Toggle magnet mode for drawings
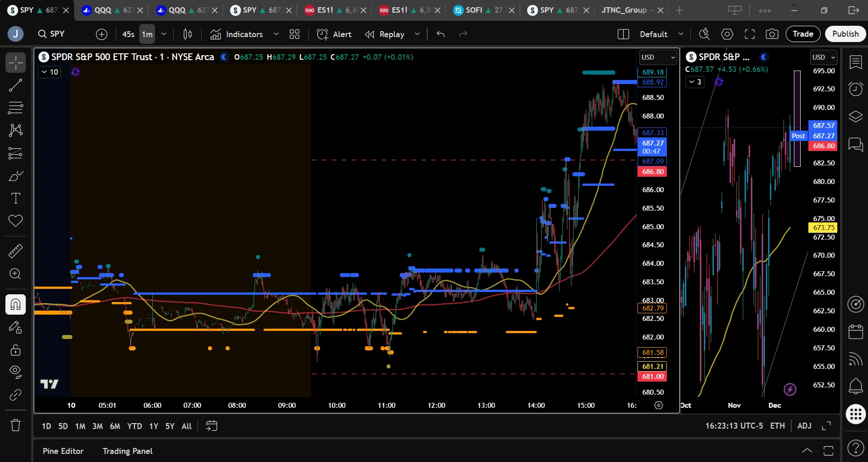The height and width of the screenshot is (462, 868). click(15, 304)
